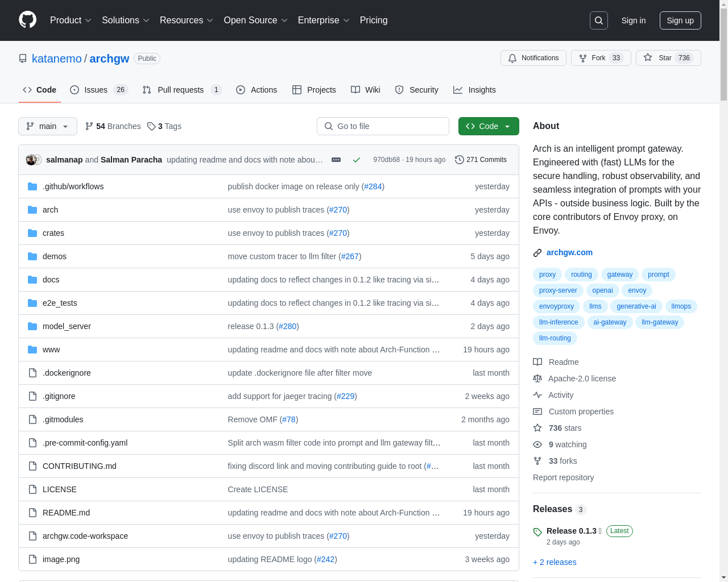Expand the Open Source menu
Image resolution: width=728 pixels, height=582 pixels.
pyautogui.click(x=256, y=20)
